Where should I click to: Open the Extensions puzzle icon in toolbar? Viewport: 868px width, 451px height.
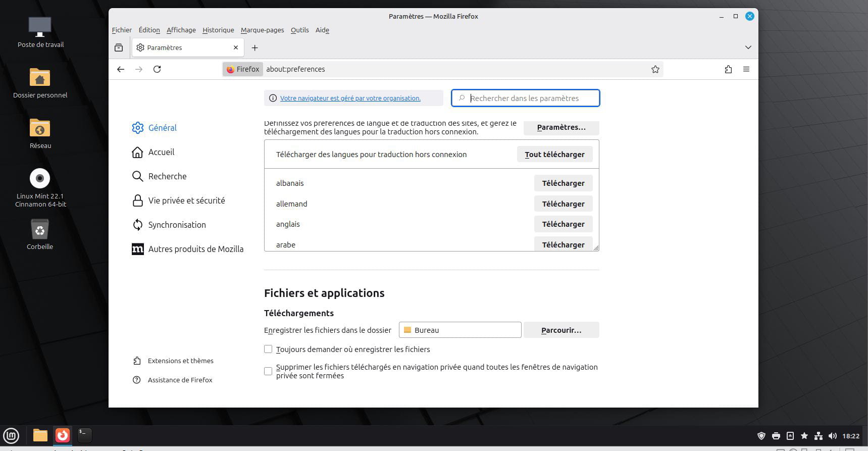tap(728, 69)
